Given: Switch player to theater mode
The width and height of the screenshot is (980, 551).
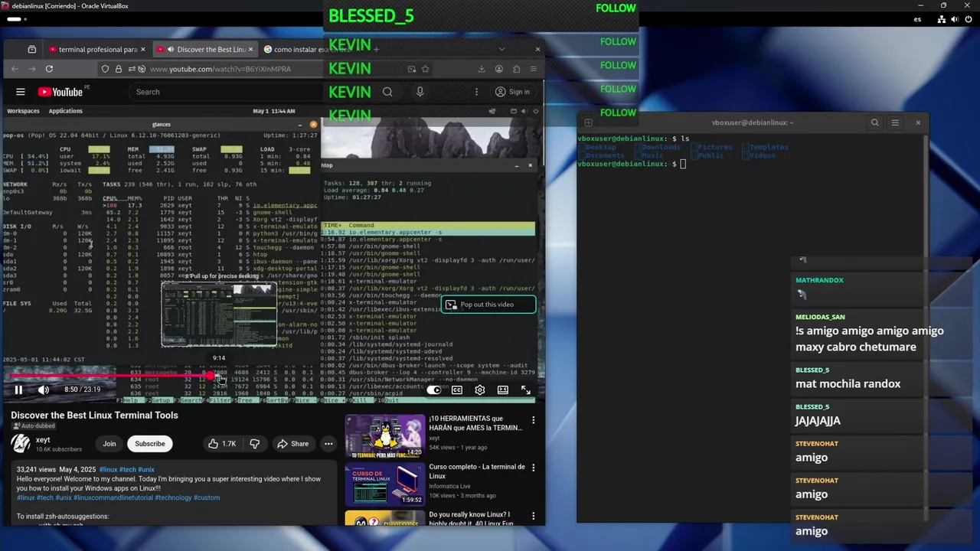Looking at the screenshot, I should [x=503, y=390].
